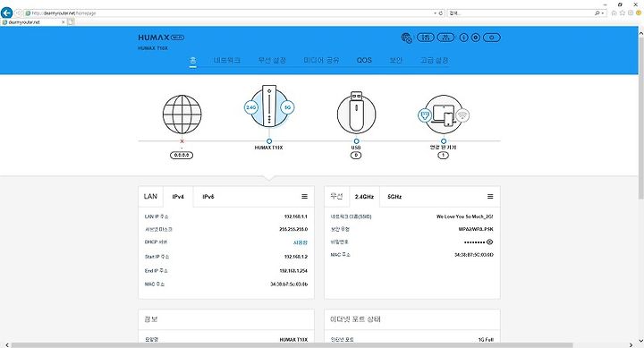The width and height of the screenshot is (644, 348).
Task: Open the search provider dropdown arrow
Action: tap(603, 13)
